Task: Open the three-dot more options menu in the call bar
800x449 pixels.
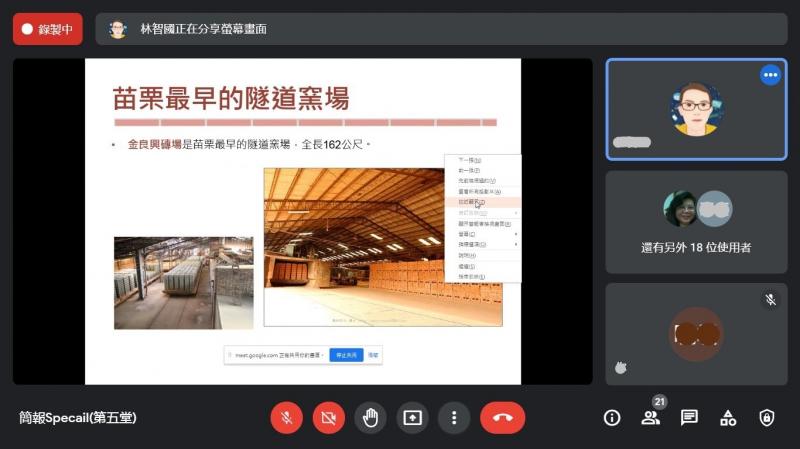Action: (454, 418)
